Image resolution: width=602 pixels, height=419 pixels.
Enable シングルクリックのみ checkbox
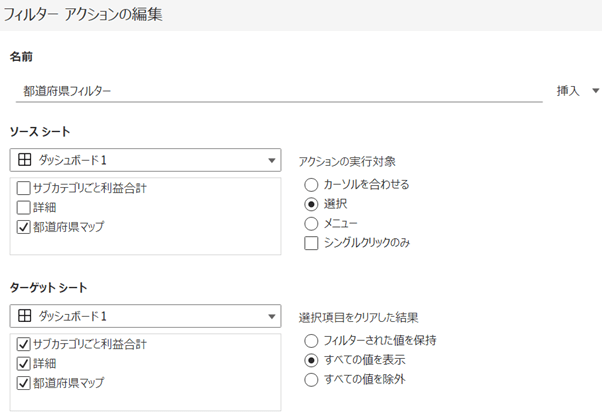tap(311, 243)
